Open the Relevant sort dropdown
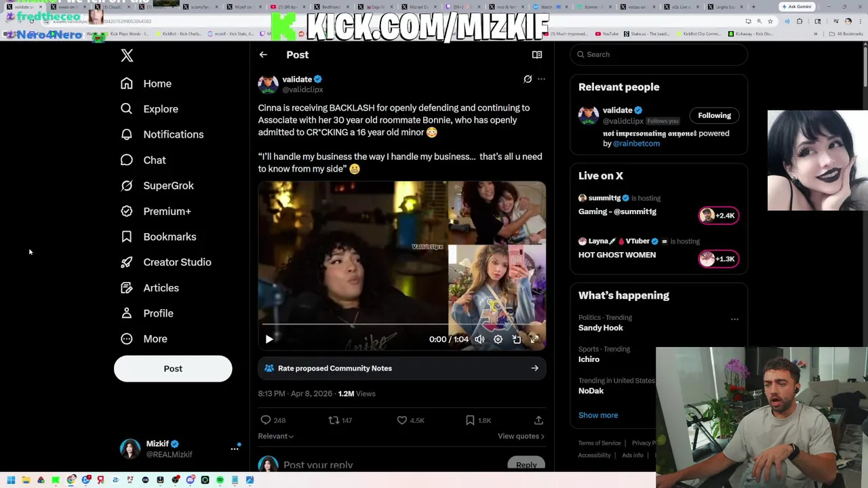The height and width of the screenshot is (488, 868). tap(275, 436)
